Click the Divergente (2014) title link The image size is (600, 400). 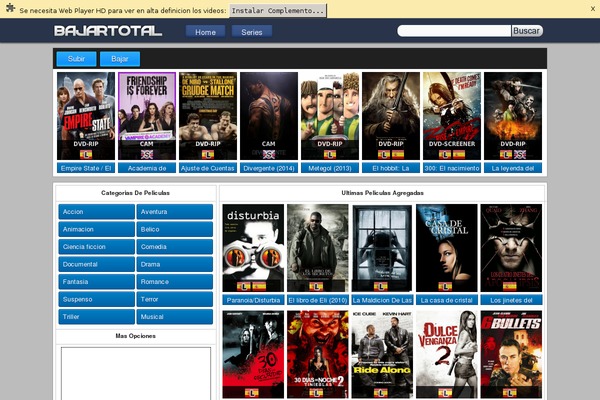pyautogui.click(x=269, y=168)
